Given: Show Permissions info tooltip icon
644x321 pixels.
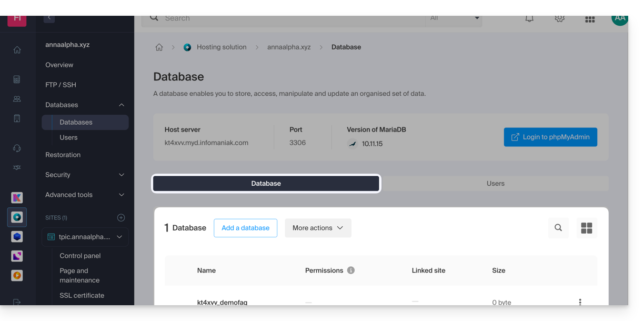Looking at the screenshot, I should [351, 270].
